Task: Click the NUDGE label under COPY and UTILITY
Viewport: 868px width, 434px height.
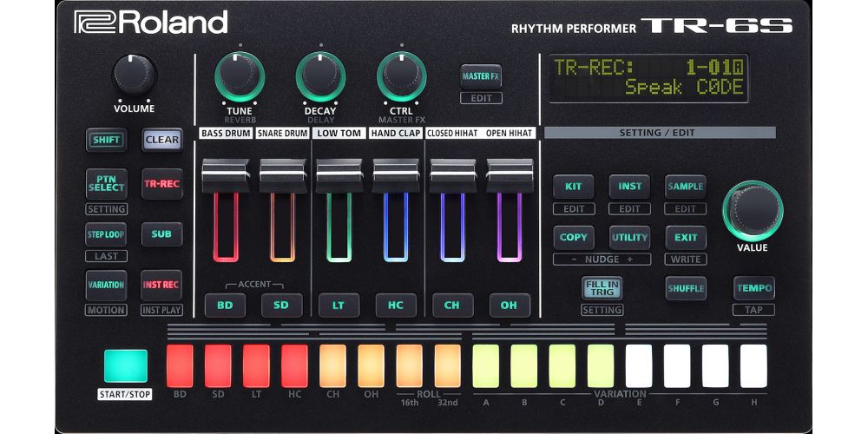Action: (x=602, y=259)
